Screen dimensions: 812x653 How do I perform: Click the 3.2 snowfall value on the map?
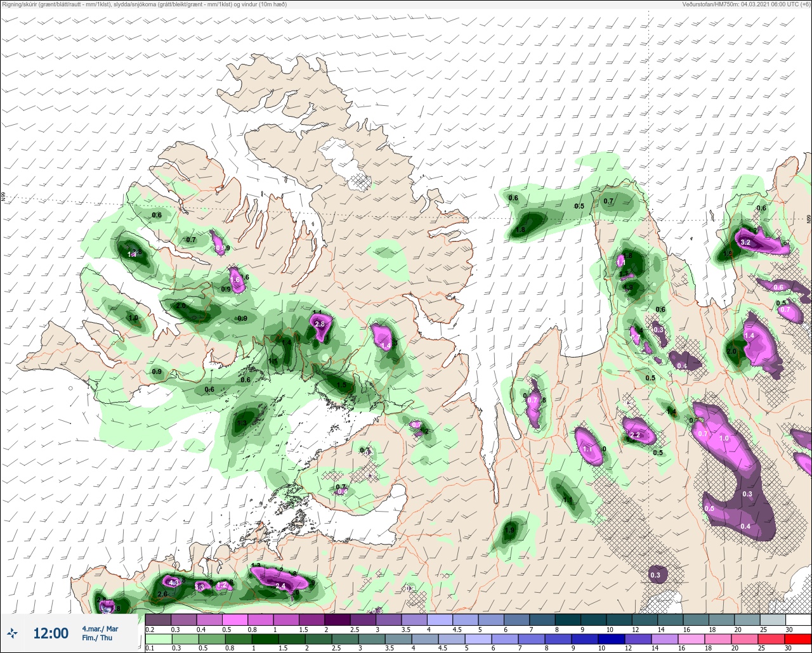(745, 242)
